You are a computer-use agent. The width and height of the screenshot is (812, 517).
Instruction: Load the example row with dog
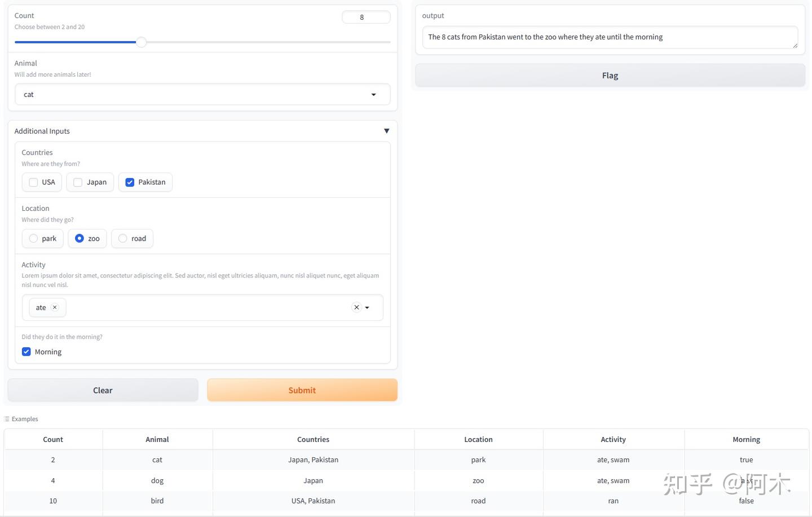click(157, 480)
